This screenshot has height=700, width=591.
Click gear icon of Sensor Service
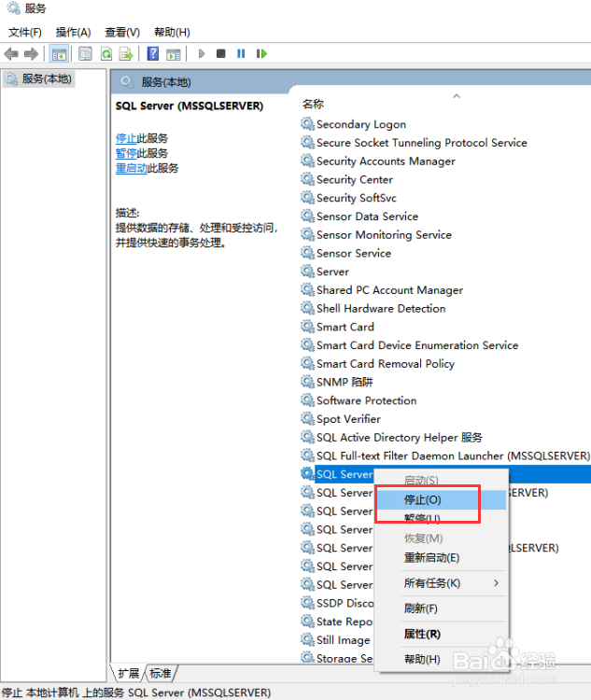pos(307,253)
